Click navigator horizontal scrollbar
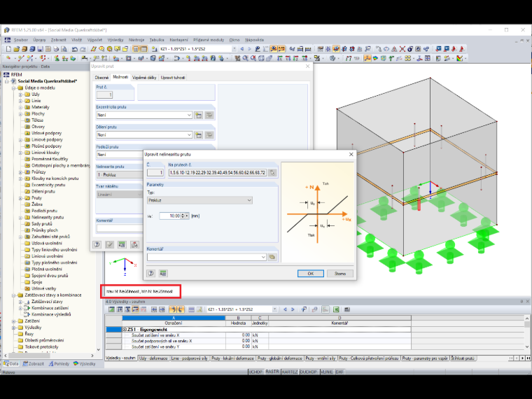The height and width of the screenshot is (399, 532). 49,356
